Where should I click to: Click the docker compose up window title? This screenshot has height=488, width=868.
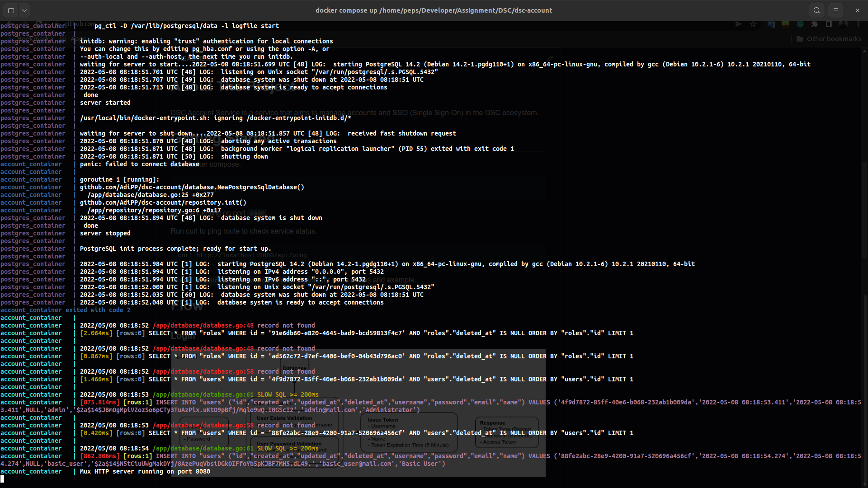pyautogui.click(x=434, y=10)
